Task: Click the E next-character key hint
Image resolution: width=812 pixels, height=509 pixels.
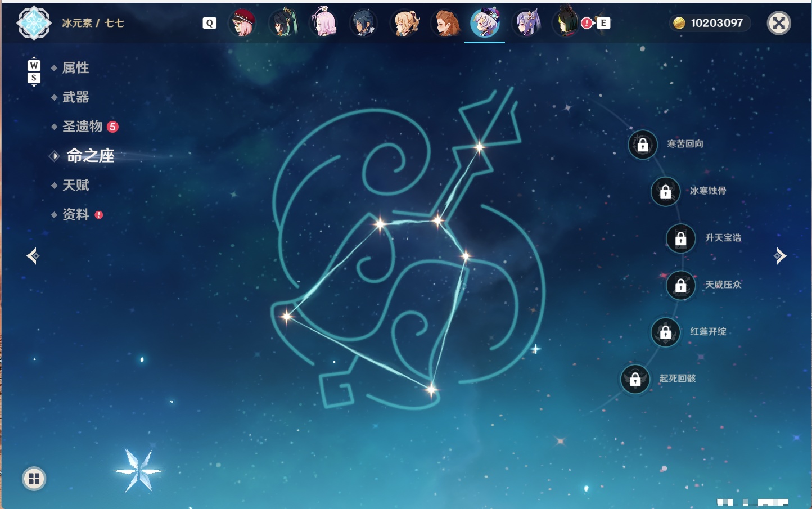Action: point(603,23)
